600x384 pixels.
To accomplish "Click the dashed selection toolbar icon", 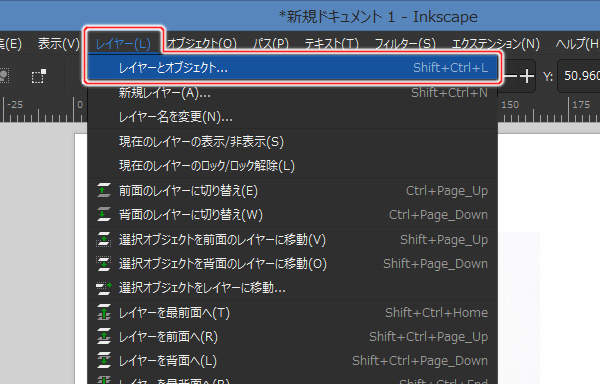I will (x=39, y=76).
